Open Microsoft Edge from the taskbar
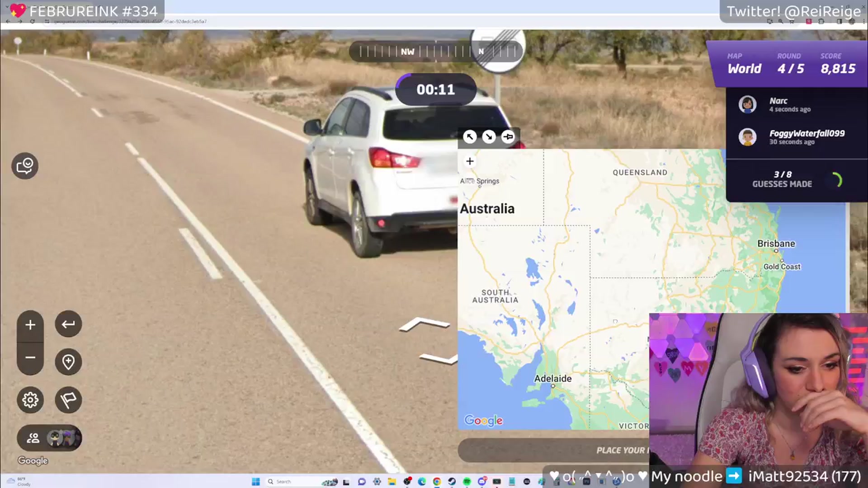 pyautogui.click(x=422, y=482)
